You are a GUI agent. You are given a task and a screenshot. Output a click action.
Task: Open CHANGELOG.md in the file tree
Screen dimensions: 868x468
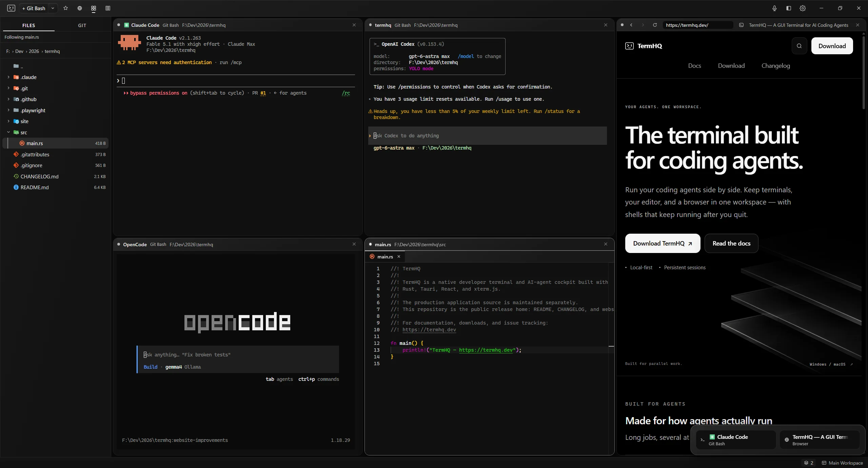tap(56, 176)
